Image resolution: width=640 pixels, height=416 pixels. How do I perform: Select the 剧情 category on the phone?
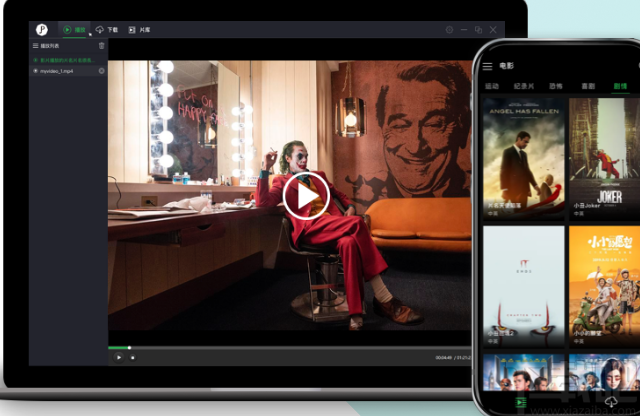[x=620, y=87]
